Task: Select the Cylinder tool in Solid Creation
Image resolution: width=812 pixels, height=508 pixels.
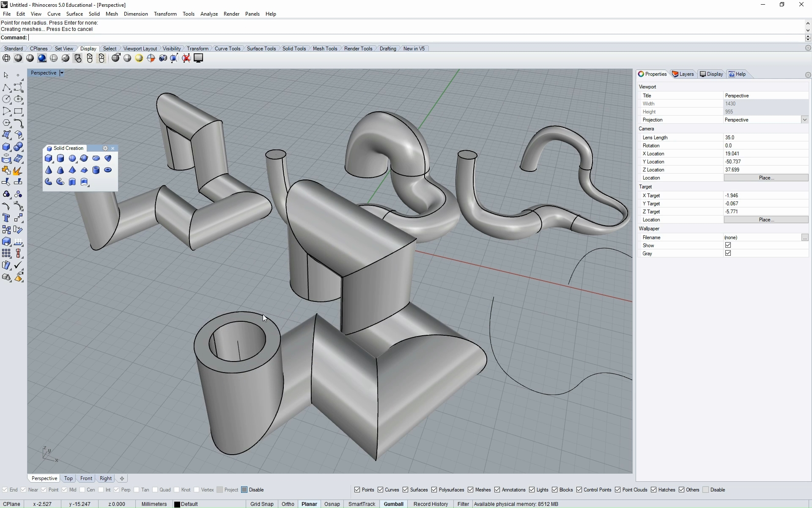Action: [60, 158]
